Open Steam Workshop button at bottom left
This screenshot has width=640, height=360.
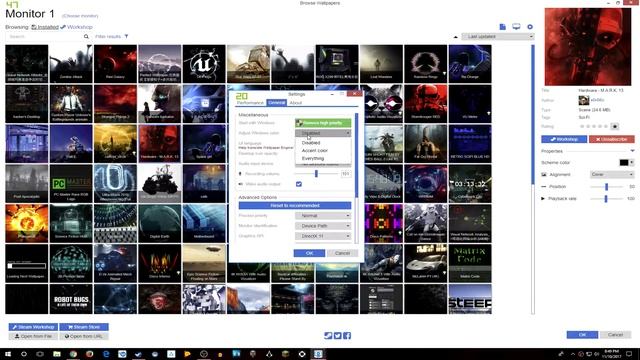33,327
